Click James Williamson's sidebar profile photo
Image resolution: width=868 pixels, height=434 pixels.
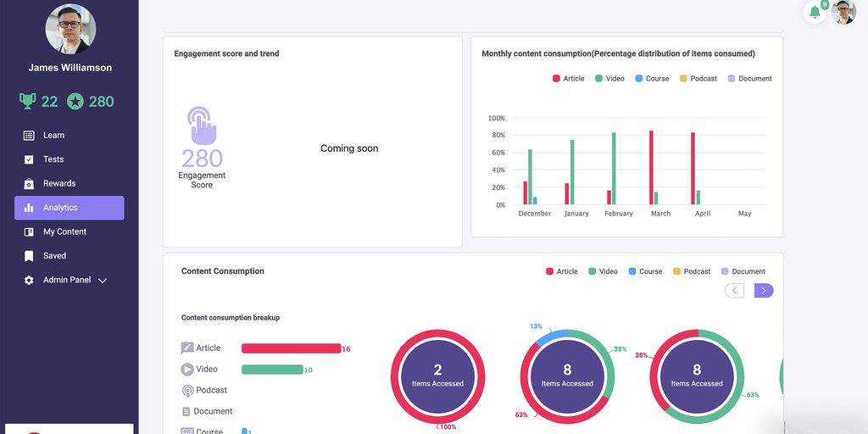[70, 29]
